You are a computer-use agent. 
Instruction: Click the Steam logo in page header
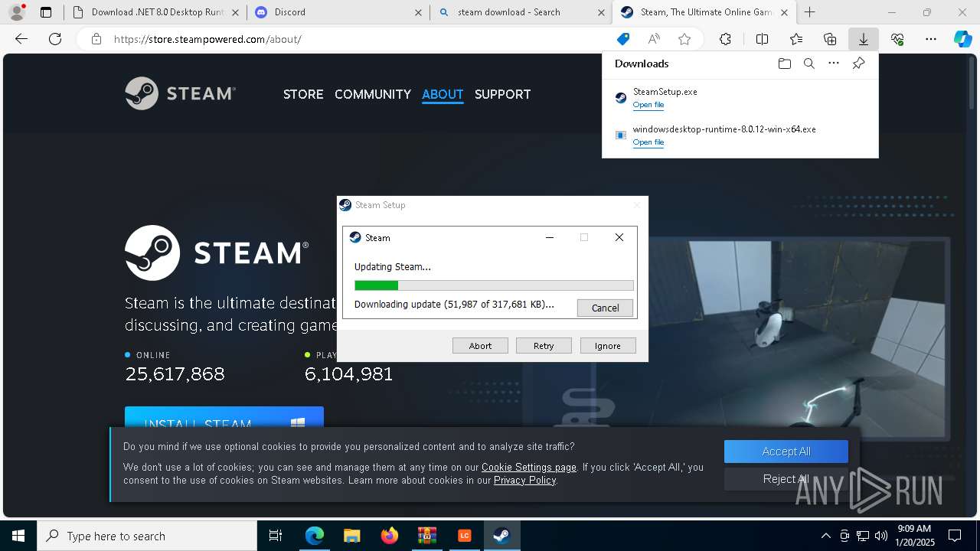pyautogui.click(x=180, y=93)
